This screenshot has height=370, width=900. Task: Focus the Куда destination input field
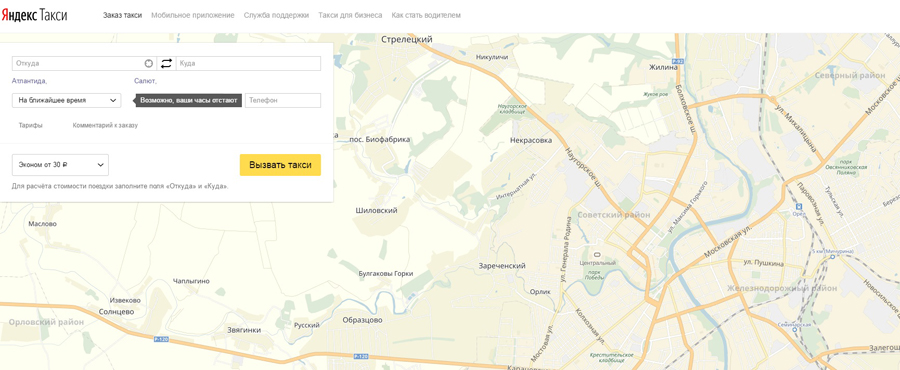249,64
